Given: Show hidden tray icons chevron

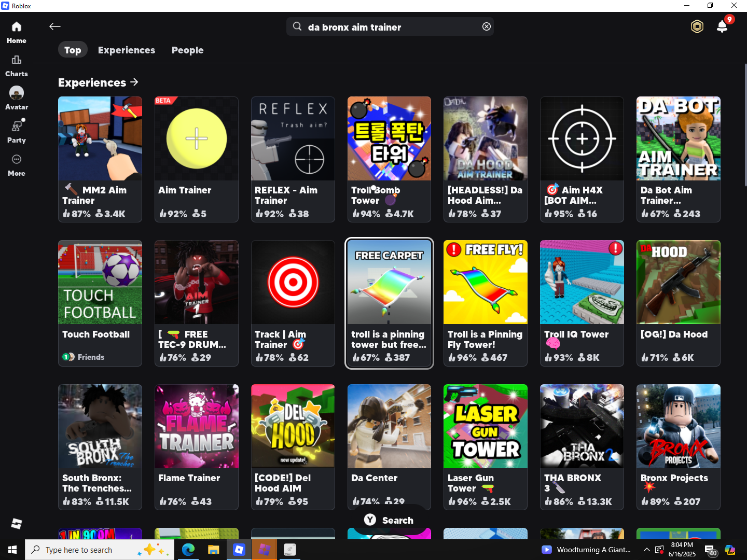Looking at the screenshot, I should pos(646,550).
